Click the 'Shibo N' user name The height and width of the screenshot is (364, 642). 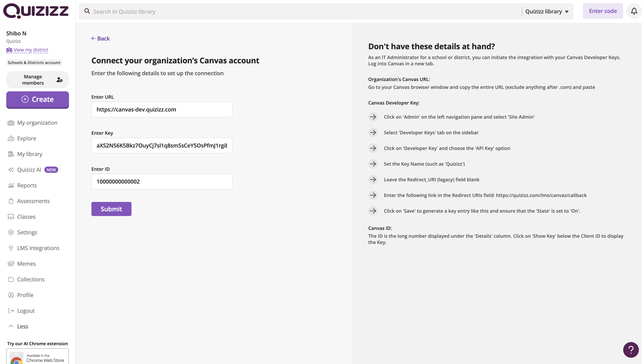point(16,33)
